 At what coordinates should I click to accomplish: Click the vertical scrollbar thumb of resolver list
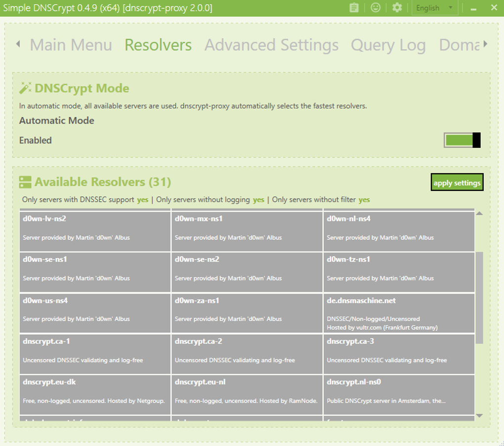click(x=479, y=297)
